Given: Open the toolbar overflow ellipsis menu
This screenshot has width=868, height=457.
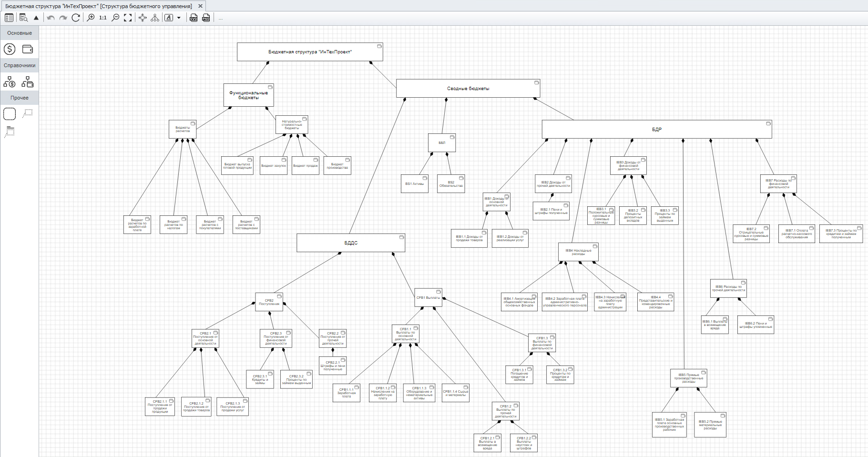Looking at the screenshot, I should 221,18.
